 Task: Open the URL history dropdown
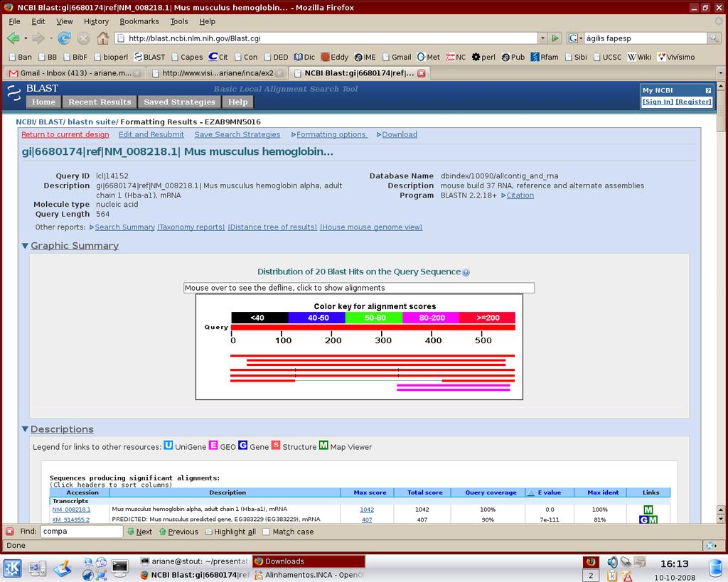point(542,38)
